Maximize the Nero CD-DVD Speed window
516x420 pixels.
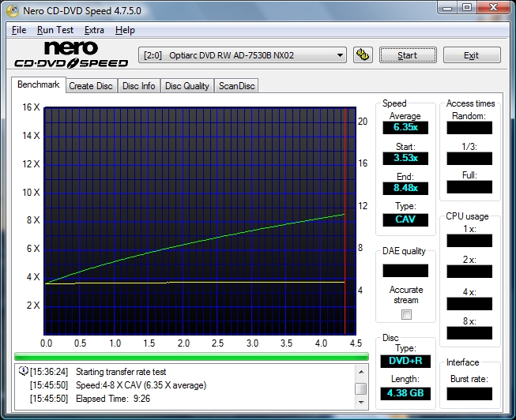467,8
